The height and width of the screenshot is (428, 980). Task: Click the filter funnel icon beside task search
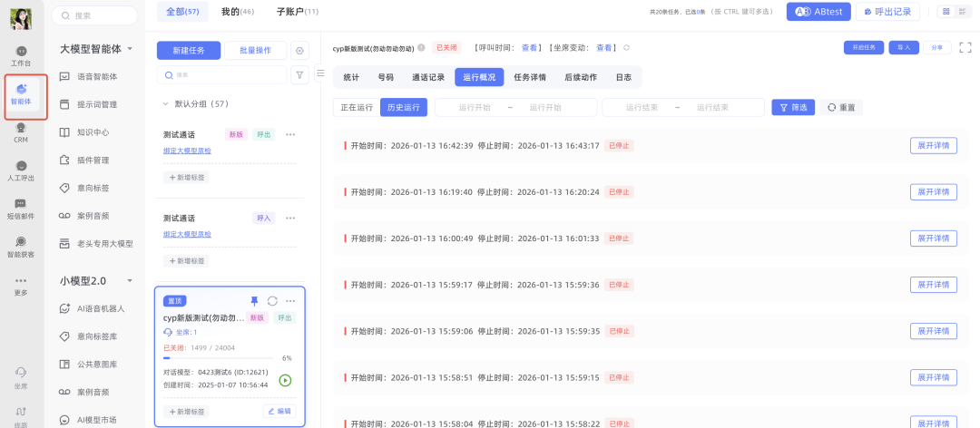(x=299, y=75)
